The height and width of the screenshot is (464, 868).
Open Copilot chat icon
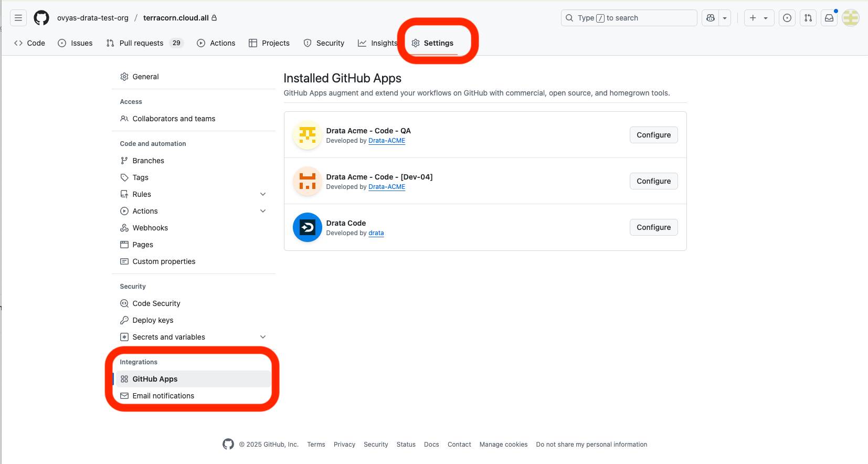point(711,18)
